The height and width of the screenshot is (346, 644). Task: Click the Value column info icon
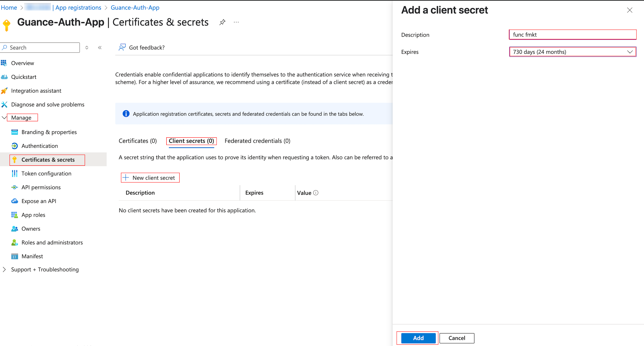click(316, 193)
